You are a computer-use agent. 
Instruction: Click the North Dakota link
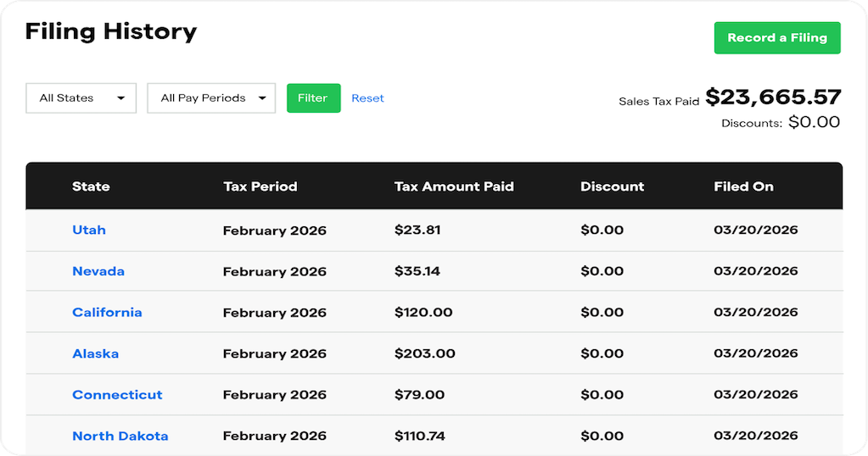120,436
